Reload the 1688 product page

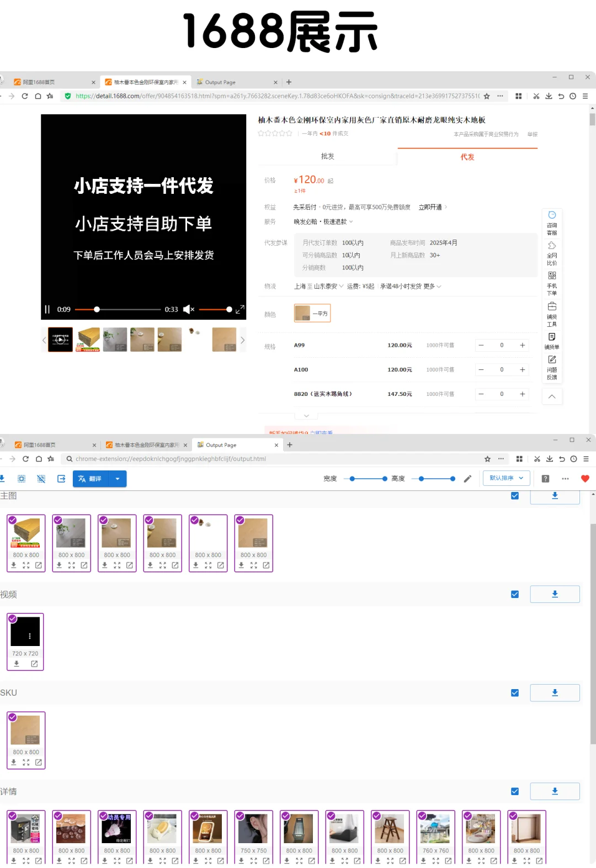[25, 96]
